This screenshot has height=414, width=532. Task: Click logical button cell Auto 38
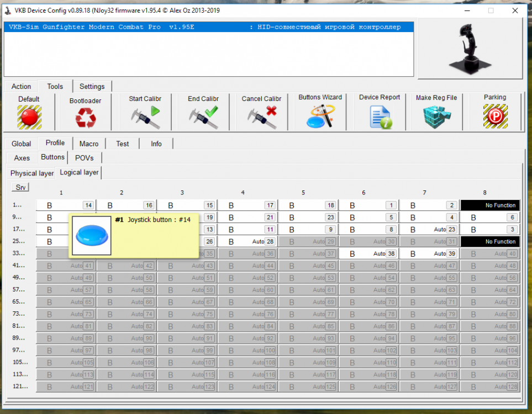[x=368, y=253]
